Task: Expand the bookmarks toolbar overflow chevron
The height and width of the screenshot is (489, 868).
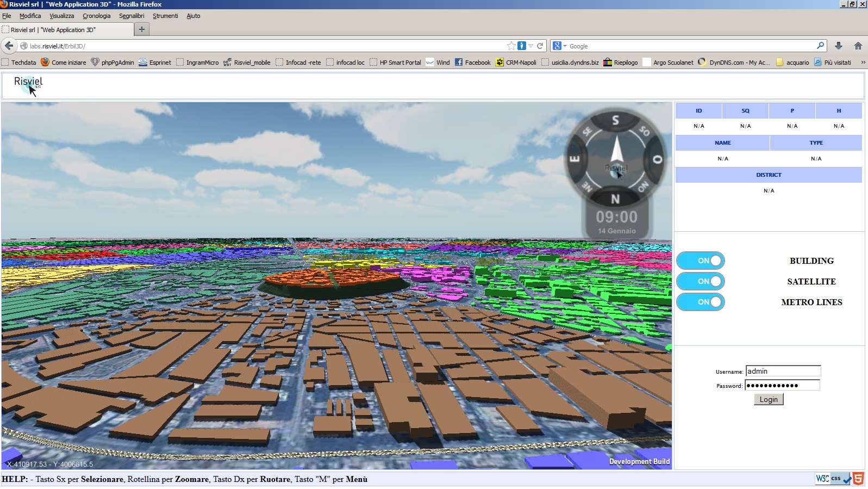Action: 863,63
